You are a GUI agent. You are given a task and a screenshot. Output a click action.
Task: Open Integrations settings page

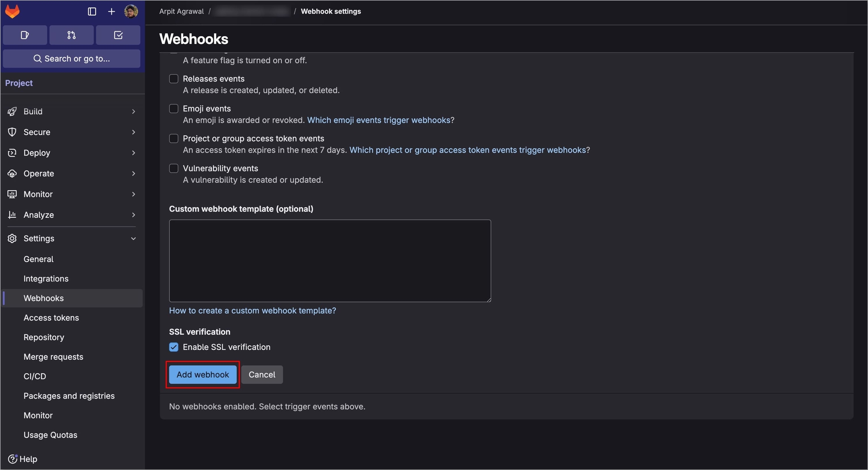coord(46,279)
